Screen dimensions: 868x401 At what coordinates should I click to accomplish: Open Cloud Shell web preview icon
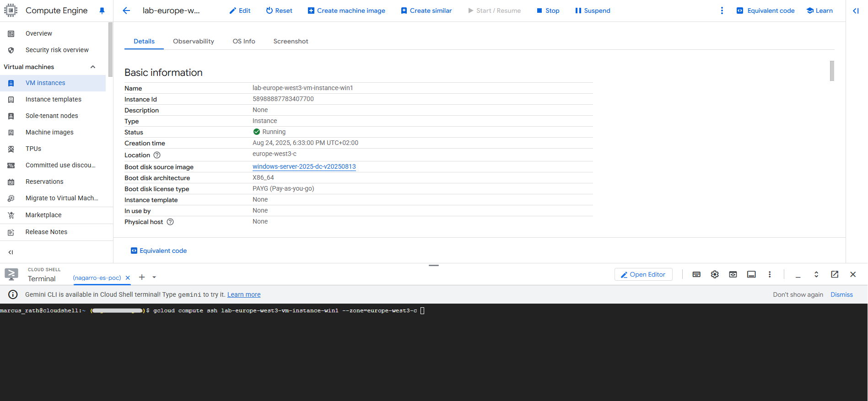click(x=733, y=274)
